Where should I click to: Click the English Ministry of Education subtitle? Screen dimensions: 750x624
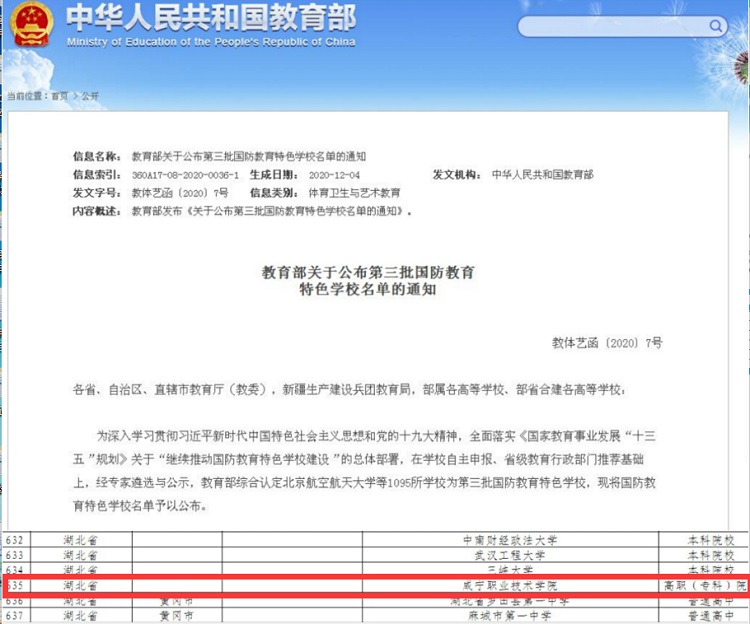(x=211, y=42)
